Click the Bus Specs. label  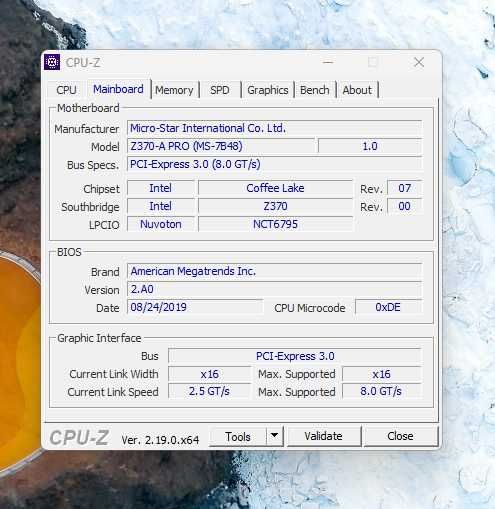[x=93, y=165]
